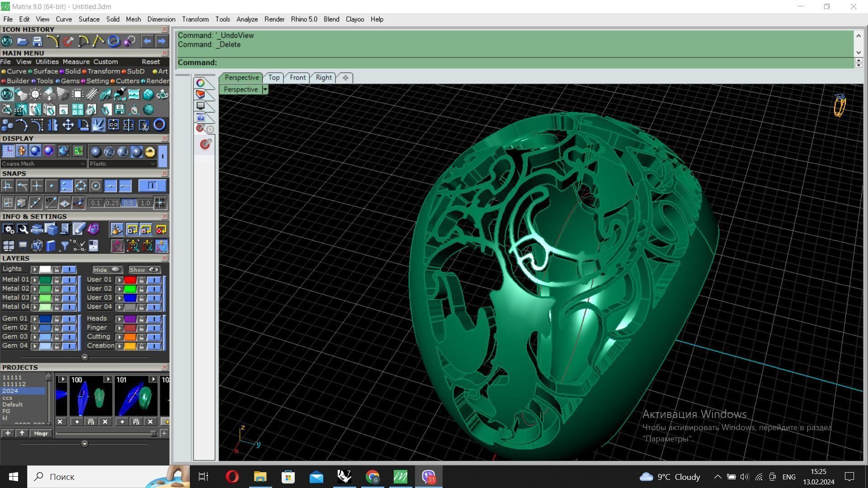
Task: Toggle the Center snap circle button
Action: pyautogui.click(x=95, y=186)
